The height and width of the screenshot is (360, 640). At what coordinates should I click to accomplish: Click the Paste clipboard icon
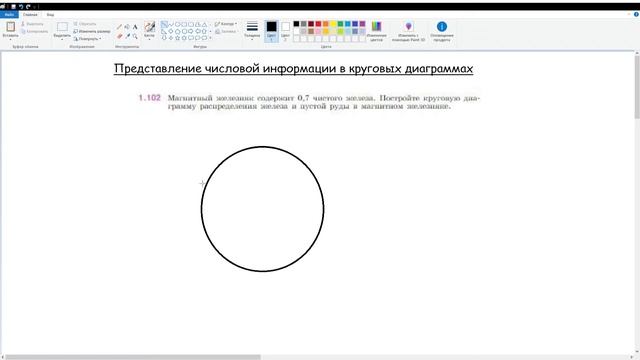(10, 27)
